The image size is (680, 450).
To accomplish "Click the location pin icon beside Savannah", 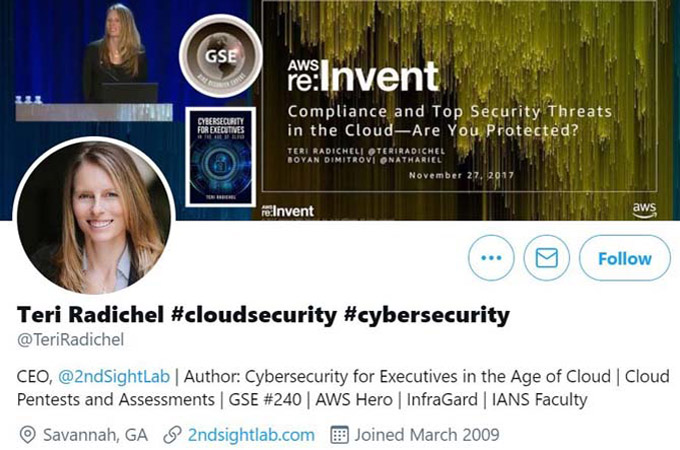I will 28,435.
